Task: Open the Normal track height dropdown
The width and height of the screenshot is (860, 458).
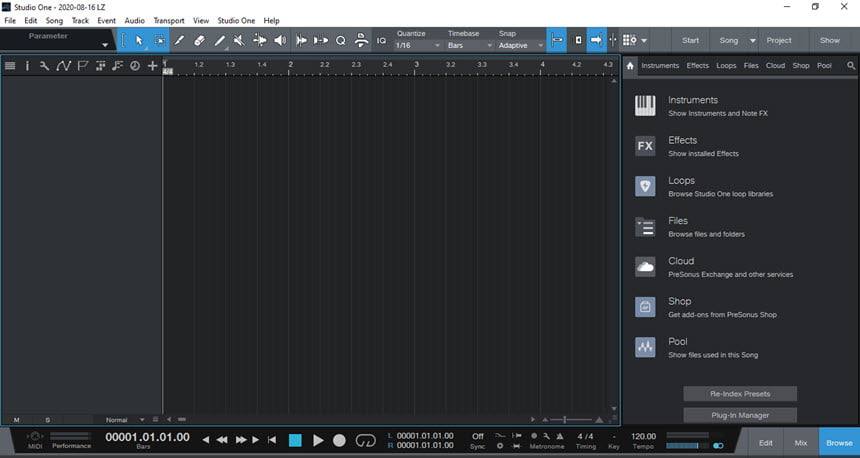Action: click(126, 420)
